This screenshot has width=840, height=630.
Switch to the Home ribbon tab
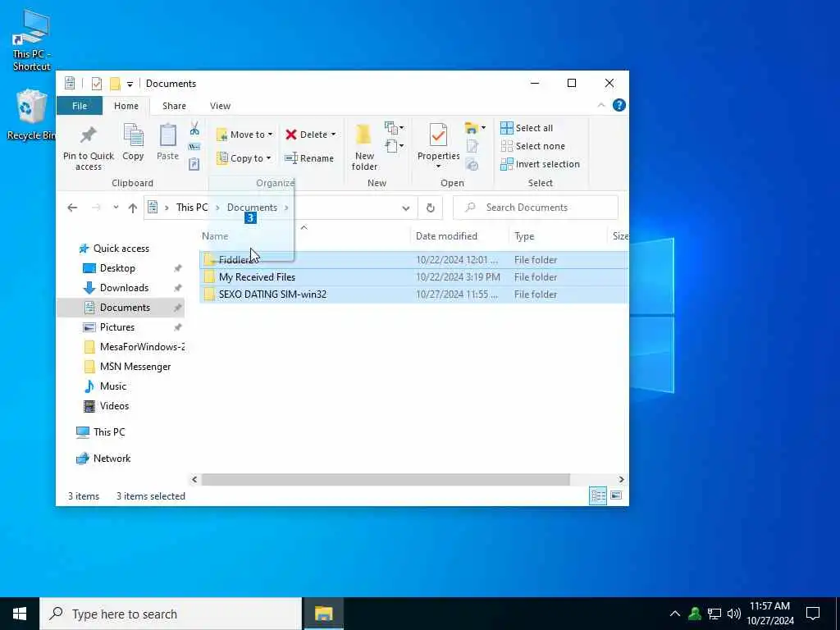tap(126, 106)
